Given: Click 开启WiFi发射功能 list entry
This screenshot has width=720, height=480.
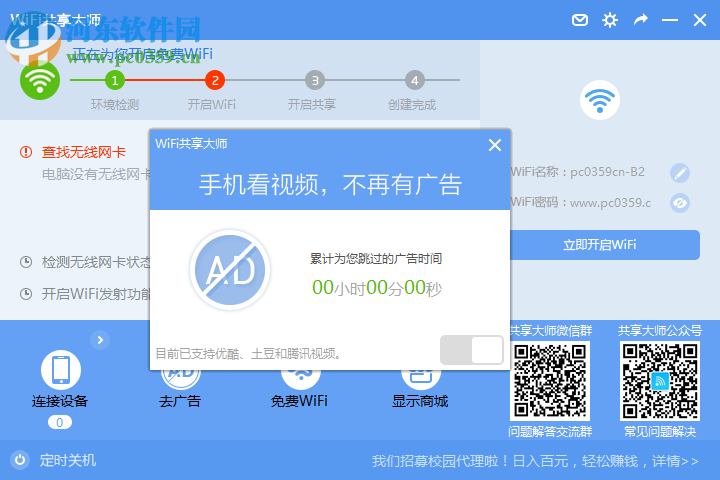Looking at the screenshot, I should click(96, 294).
